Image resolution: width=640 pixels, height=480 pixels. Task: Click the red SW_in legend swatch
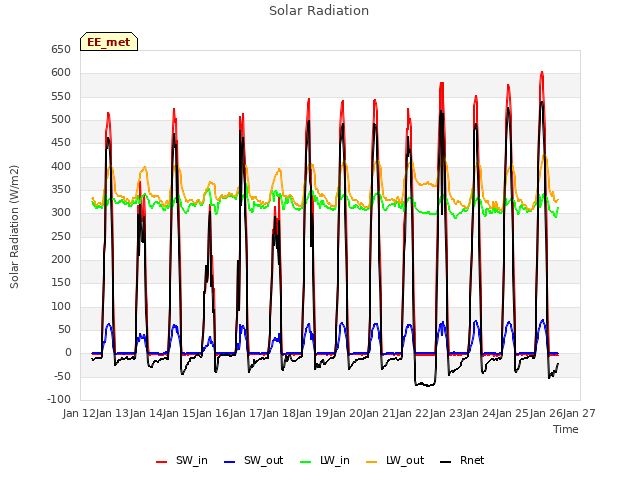click(x=162, y=462)
